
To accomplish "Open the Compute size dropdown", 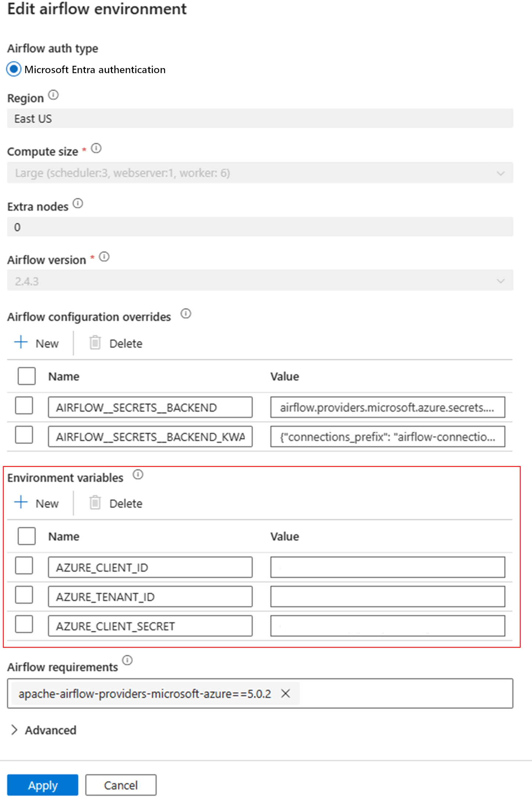I will tap(501, 173).
